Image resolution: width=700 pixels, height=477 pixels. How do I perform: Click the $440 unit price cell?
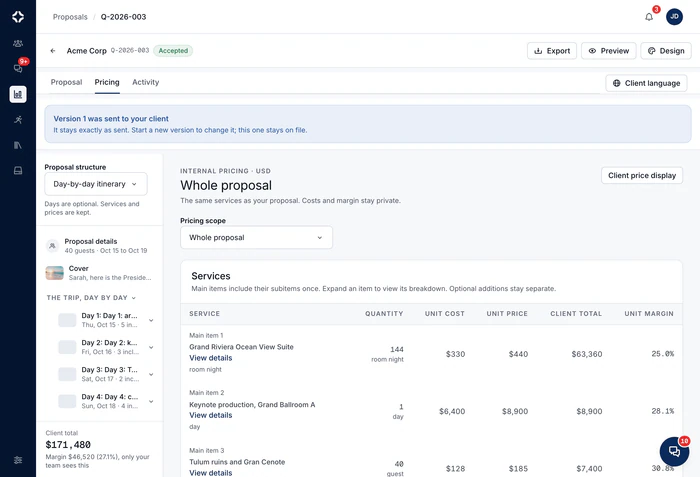click(518, 354)
